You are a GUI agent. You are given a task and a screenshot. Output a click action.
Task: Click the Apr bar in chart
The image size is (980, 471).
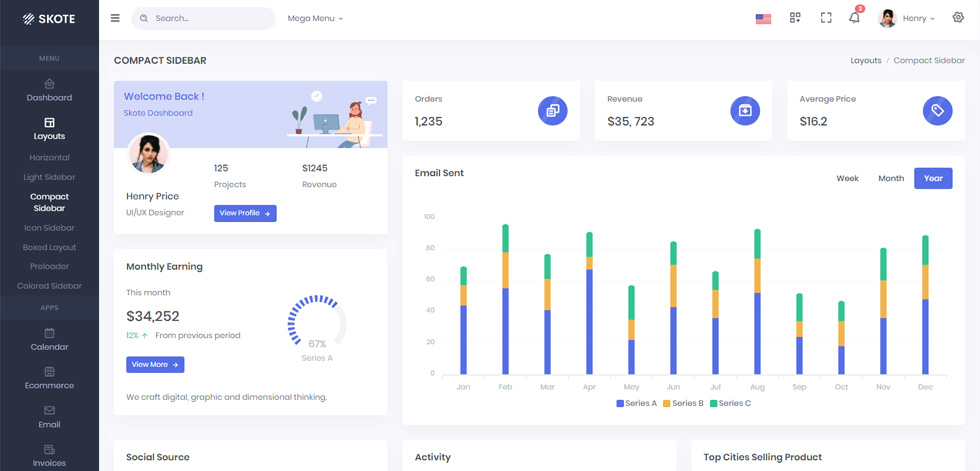coord(589,304)
